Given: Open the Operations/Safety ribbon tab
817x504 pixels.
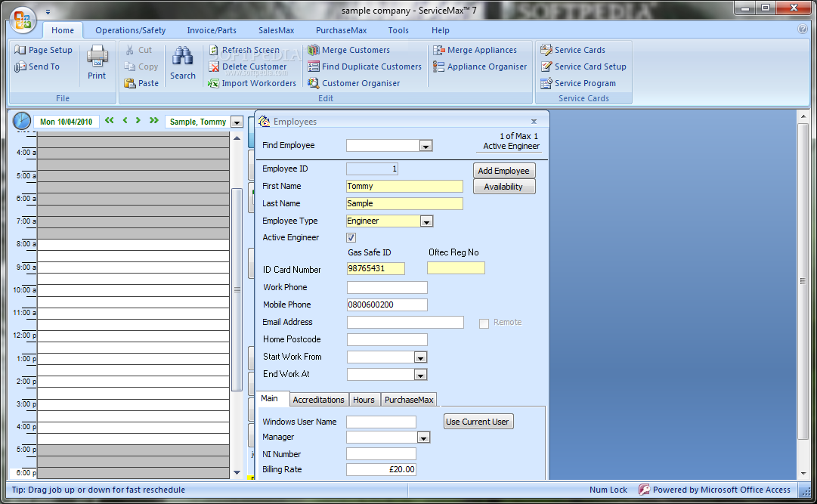Looking at the screenshot, I should pos(130,30).
